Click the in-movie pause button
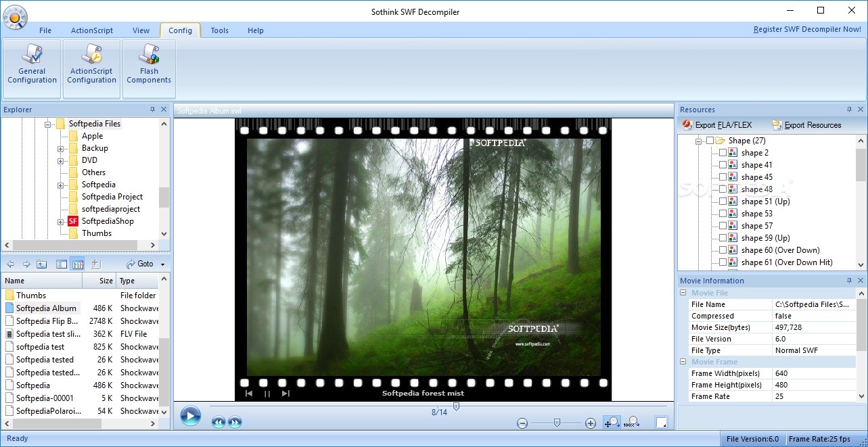This screenshot has height=447, width=868. tap(267, 394)
